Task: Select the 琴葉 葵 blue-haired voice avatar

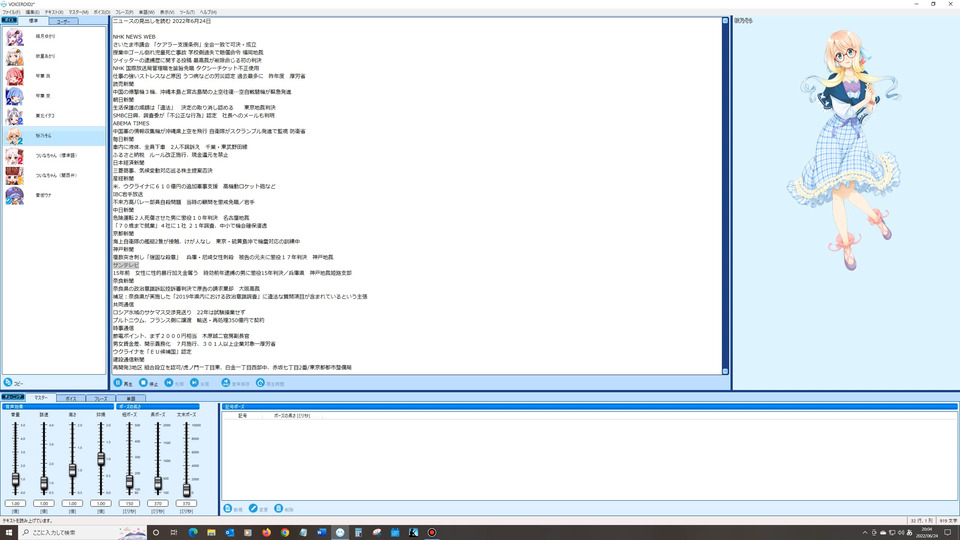Action: pyautogui.click(x=14, y=96)
